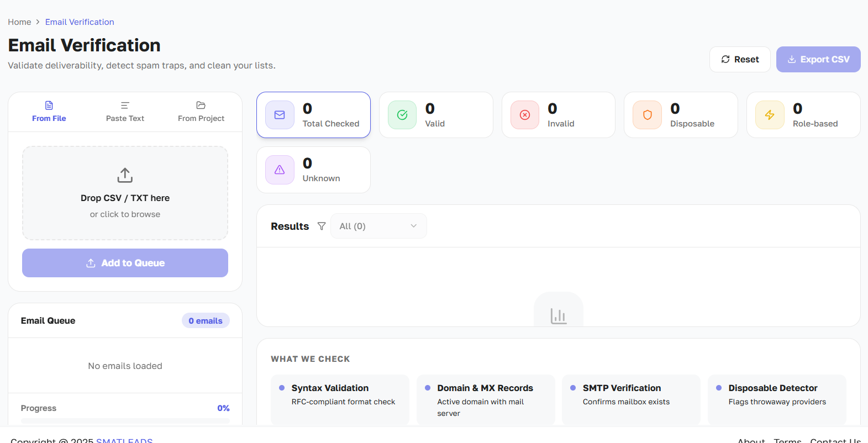This screenshot has width=868, height=443.
Task: Open the From Project tab
Action: click(x=201, y=112)
